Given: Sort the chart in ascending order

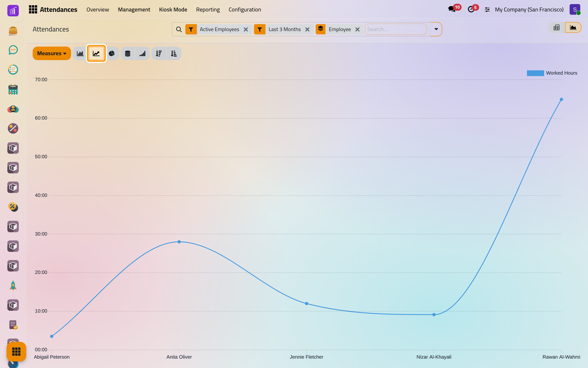Looking at the screenshot, I should point(174,53).
